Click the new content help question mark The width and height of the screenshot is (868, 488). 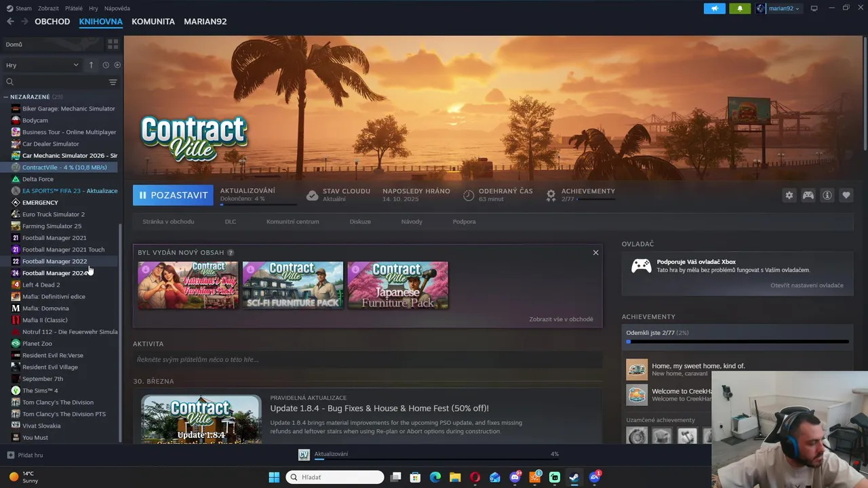[231, 252]
